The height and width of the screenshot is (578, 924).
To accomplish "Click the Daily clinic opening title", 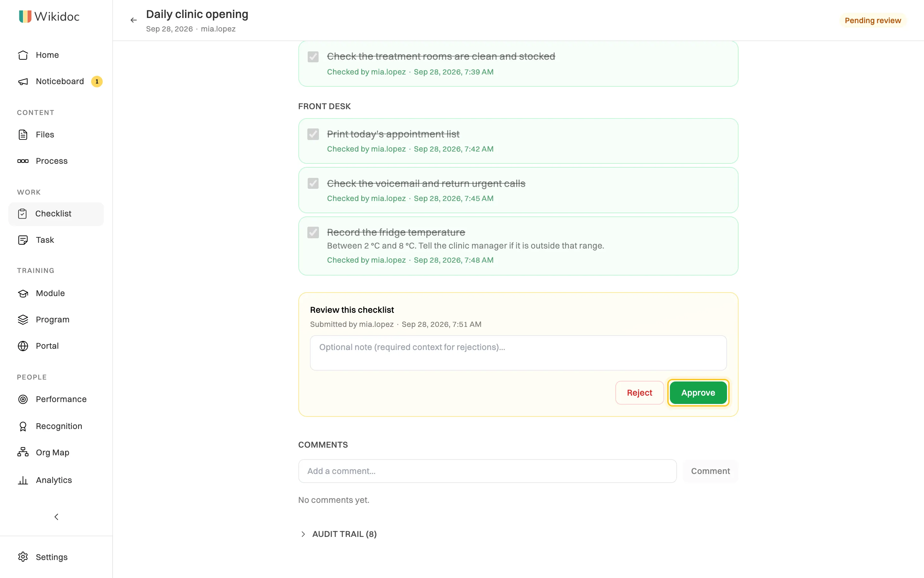I will 197,14.
